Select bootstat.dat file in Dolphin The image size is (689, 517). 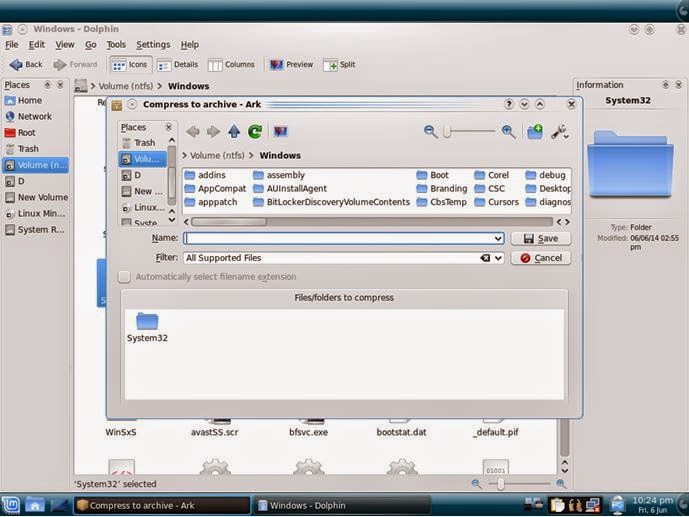[x=401, y=432]
